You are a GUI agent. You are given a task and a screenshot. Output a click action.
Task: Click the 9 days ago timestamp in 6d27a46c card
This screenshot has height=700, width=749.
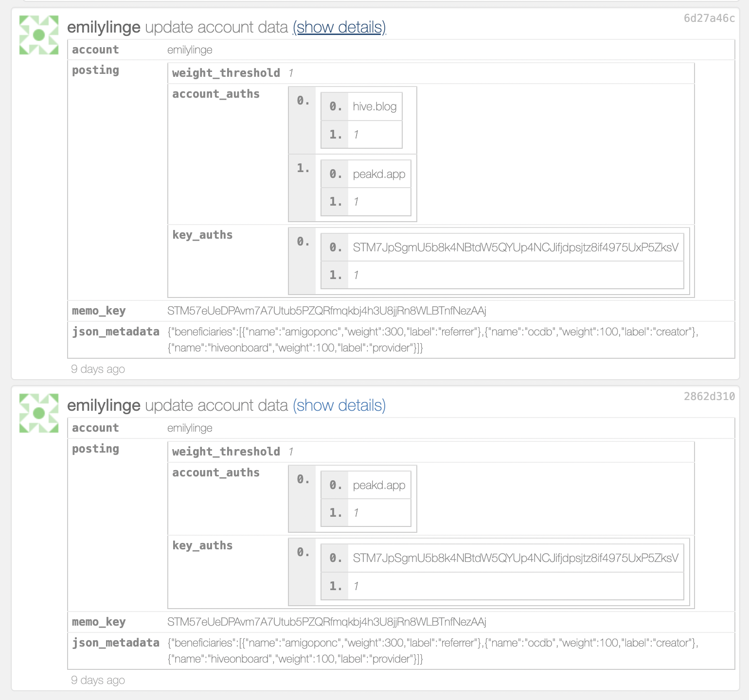coord(98,369)
